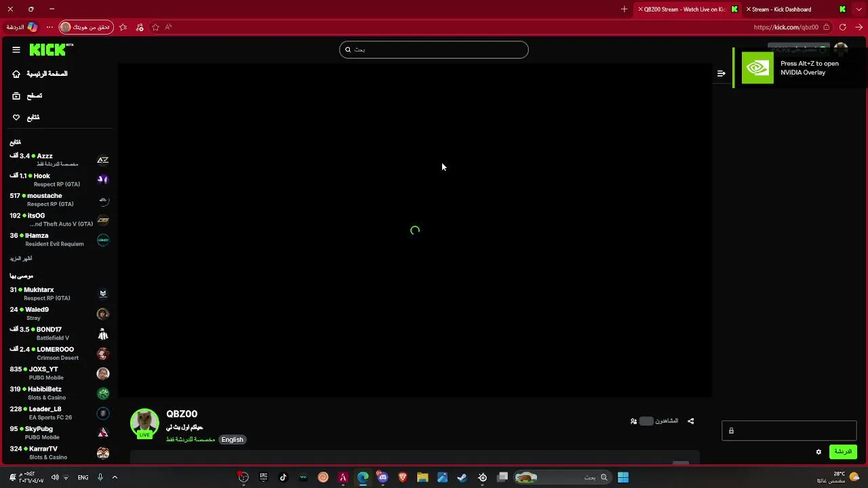Open the chat settings gear
Screen dimensions: 868x488
pos(818,452)
